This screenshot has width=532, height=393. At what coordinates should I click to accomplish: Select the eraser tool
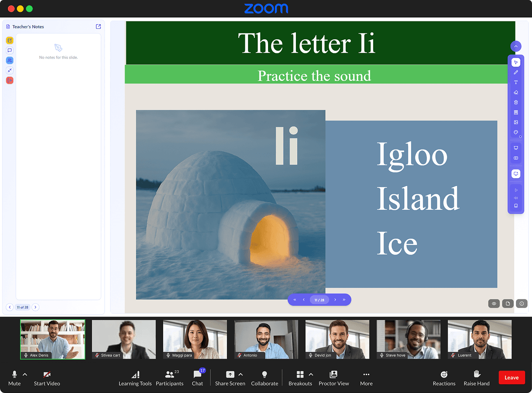pyautogui.click(x=516, y=92)
